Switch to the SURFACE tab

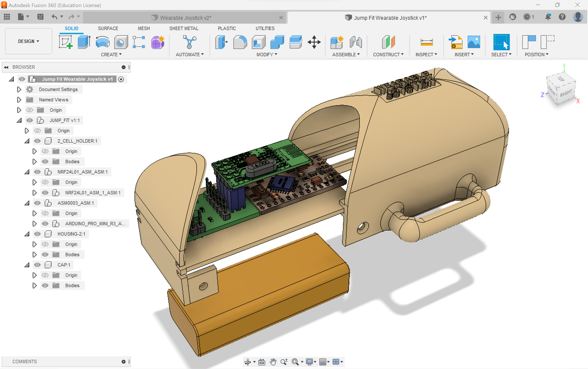point(108,28)
